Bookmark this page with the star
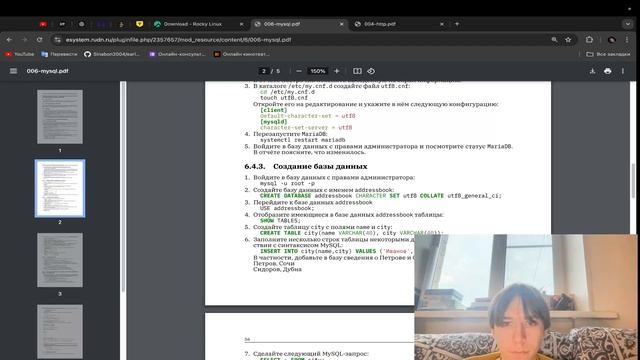Viewport: 640px width, 360px height. coord(568,40)
